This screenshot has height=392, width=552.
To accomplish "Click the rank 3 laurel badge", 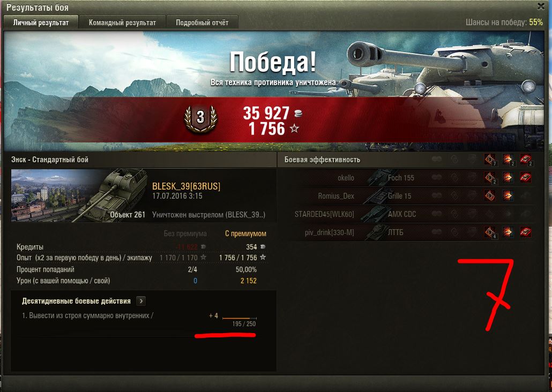I will coord(200,118).
